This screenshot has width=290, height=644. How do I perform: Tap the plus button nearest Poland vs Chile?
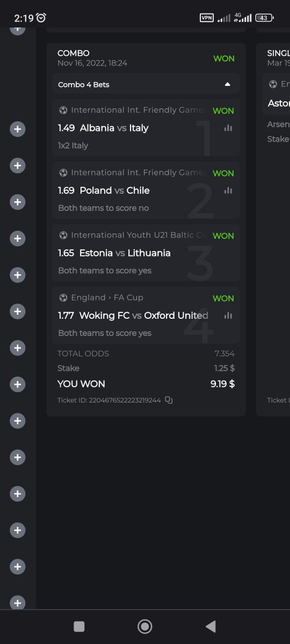tap(18, 202)
